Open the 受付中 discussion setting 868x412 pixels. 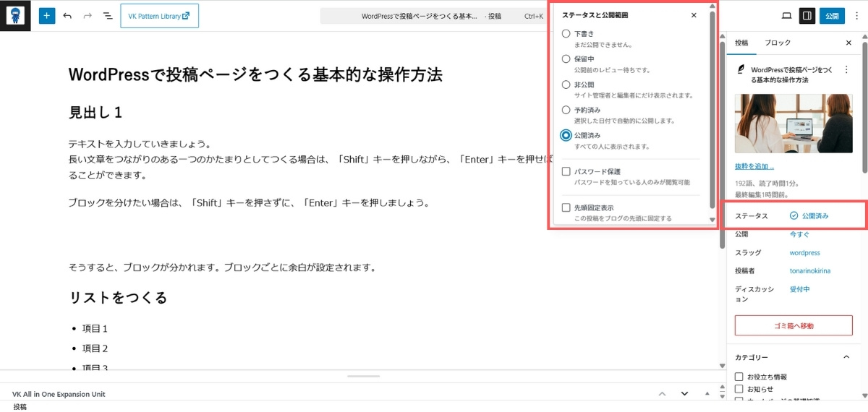799,289
